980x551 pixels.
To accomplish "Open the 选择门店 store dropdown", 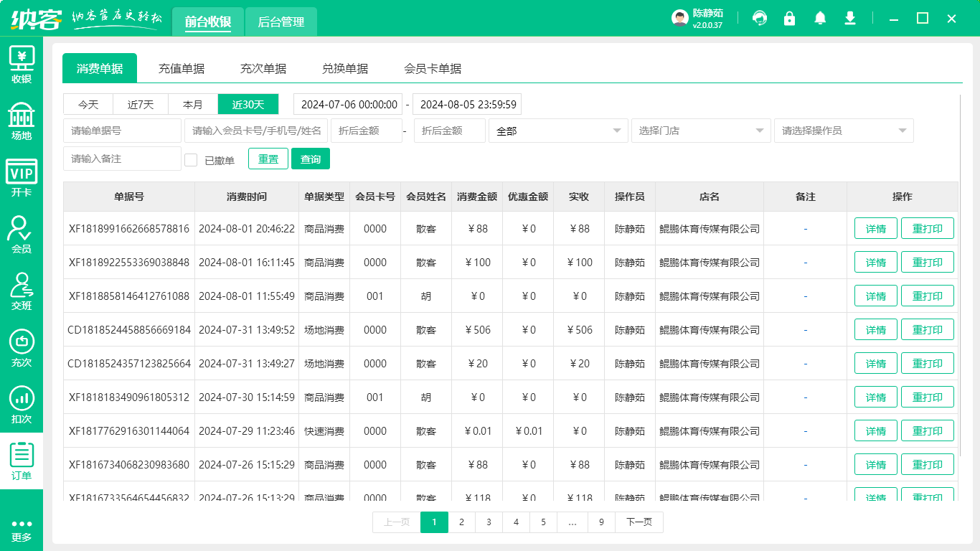I will tap(700, 131).
